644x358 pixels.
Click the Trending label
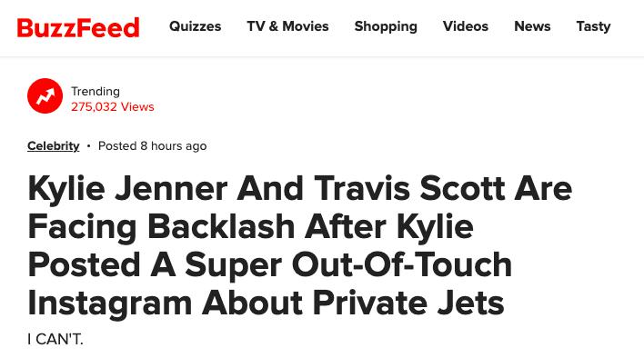pos(96,91)
